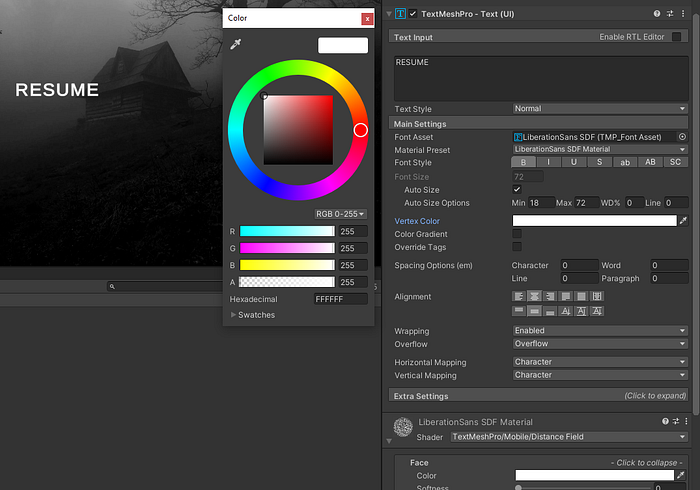Click the Hexadecimal FFFFFF input field
Screen dimensions: 700x490
pyautogui.click(x=340, y=299)
